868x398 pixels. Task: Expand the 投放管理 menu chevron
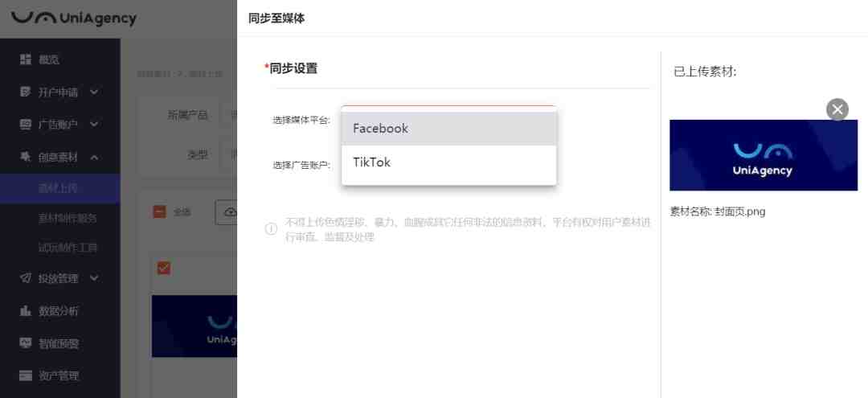tap(94, 278)
